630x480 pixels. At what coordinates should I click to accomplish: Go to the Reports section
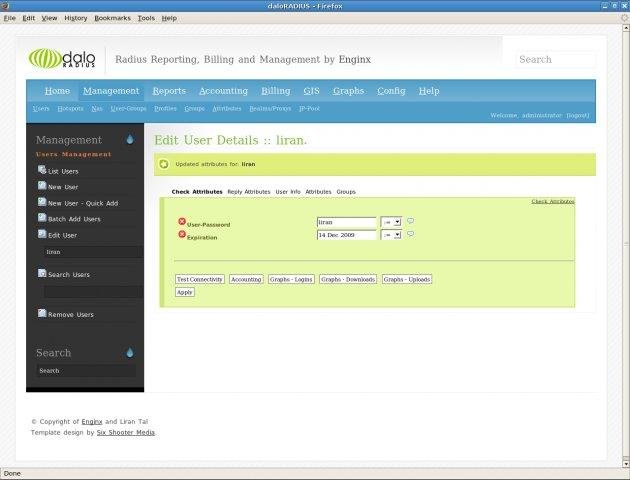point(169,91)
